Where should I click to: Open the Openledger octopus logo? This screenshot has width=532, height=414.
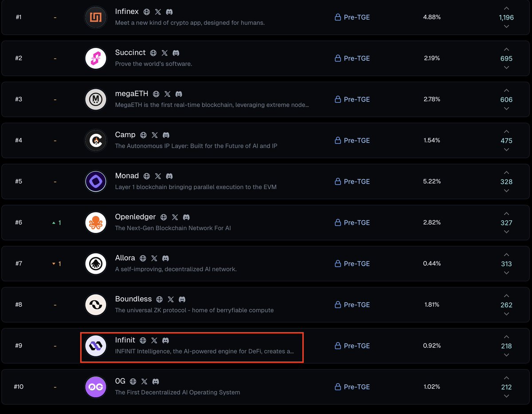pyautogui.click(x=96, y=222)
